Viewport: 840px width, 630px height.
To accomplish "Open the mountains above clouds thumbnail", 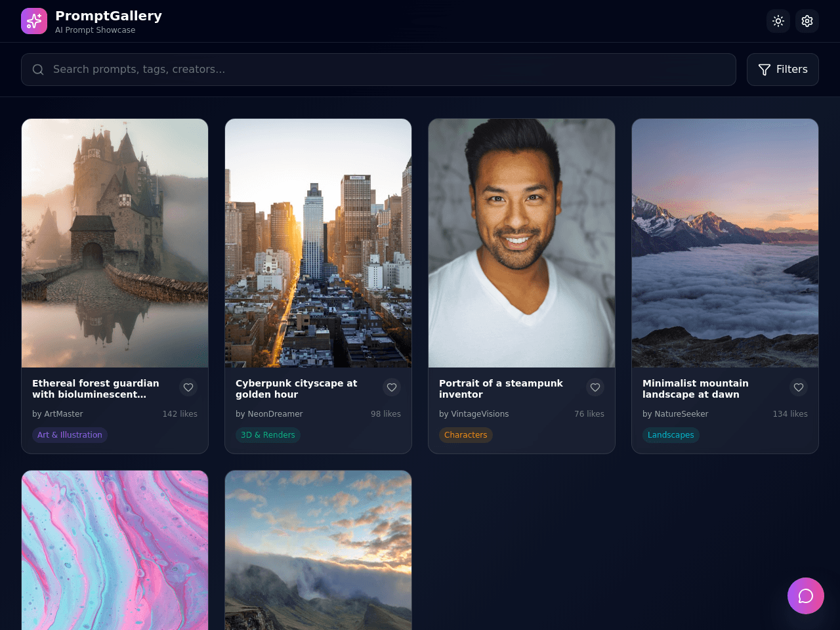I will point(725,243).
